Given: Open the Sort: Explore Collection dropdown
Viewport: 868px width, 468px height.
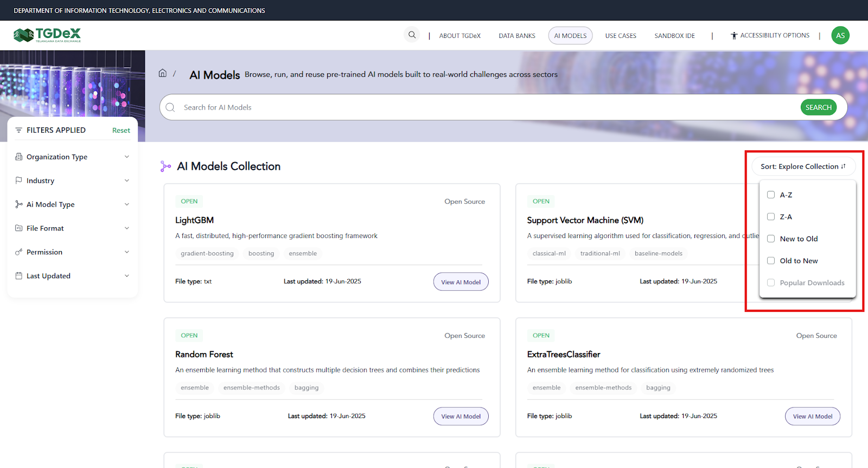Looking at the screenshot, I should coord(803,166).
